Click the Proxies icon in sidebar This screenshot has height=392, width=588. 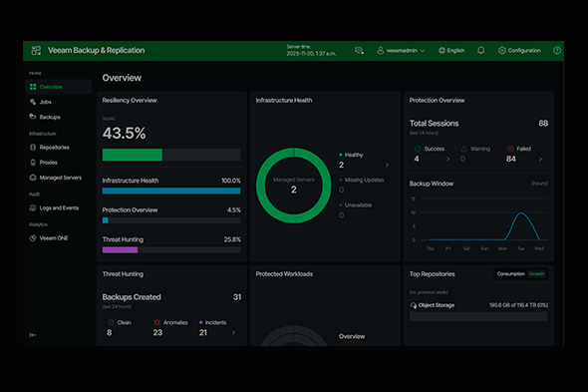point(33,163)
